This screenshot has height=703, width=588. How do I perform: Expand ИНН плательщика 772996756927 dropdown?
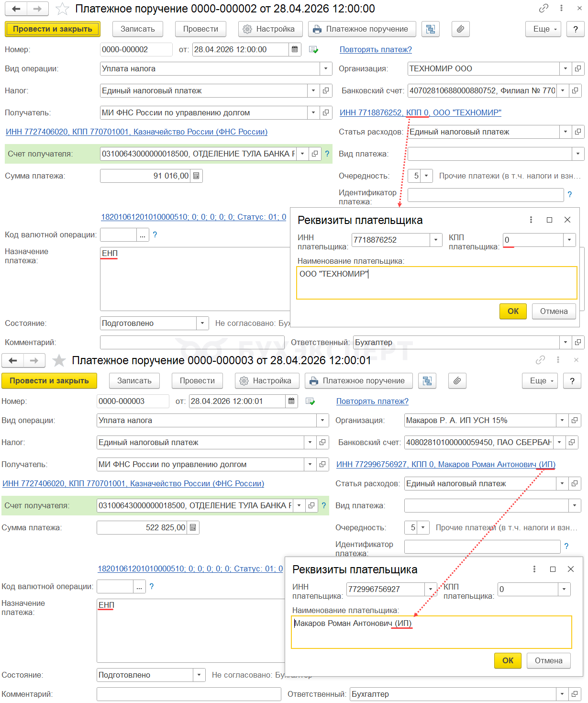click(431, 589)
